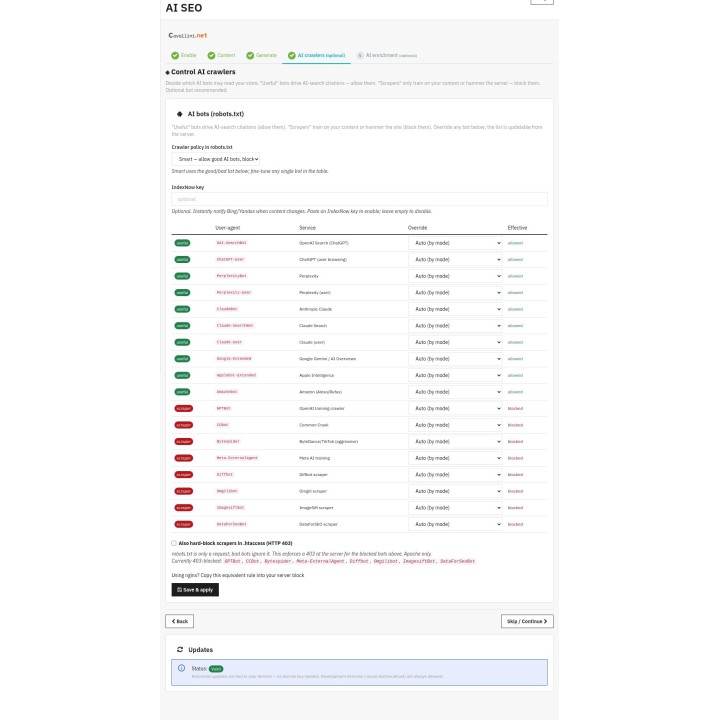Click the green Valid status badge
This screenshot has height=720, width=720.
[216, 669]
